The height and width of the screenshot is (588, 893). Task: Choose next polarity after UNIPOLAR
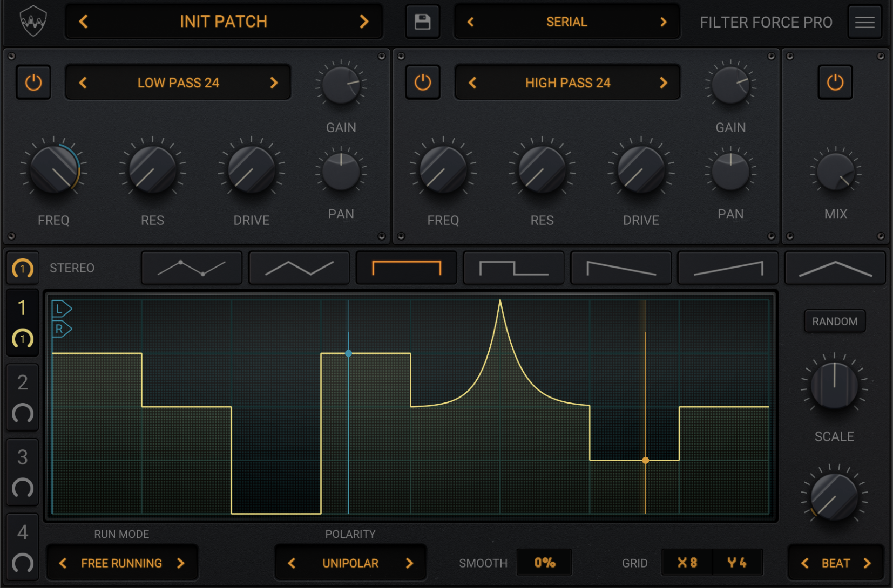click(409, 563)
